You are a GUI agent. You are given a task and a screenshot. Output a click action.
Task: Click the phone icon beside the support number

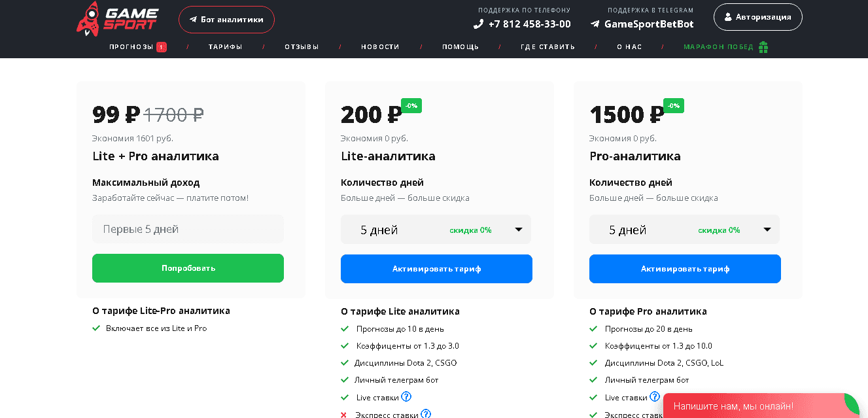point(477,24)
